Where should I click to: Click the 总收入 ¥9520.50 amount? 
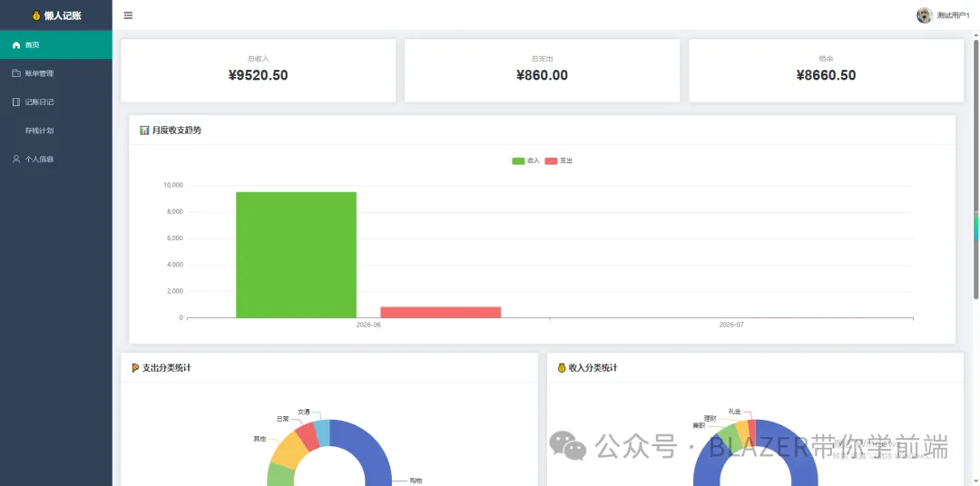[258, 75]
